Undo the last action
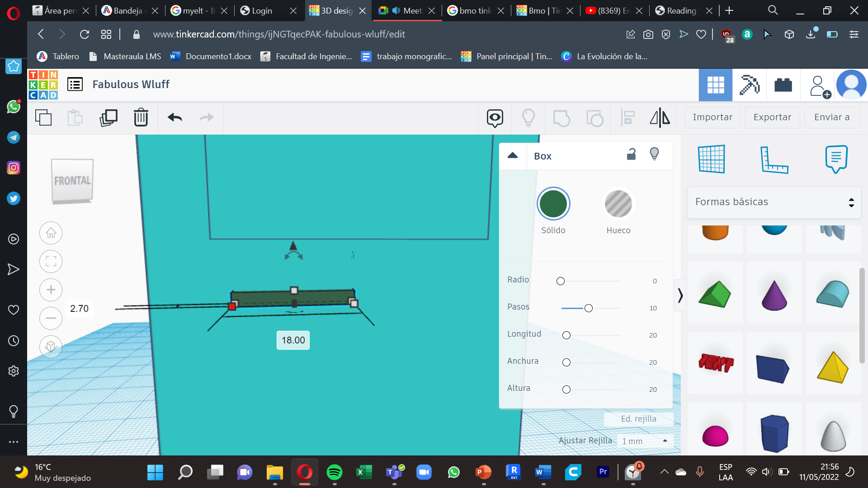The image size is (868, 488). point(174,117)
